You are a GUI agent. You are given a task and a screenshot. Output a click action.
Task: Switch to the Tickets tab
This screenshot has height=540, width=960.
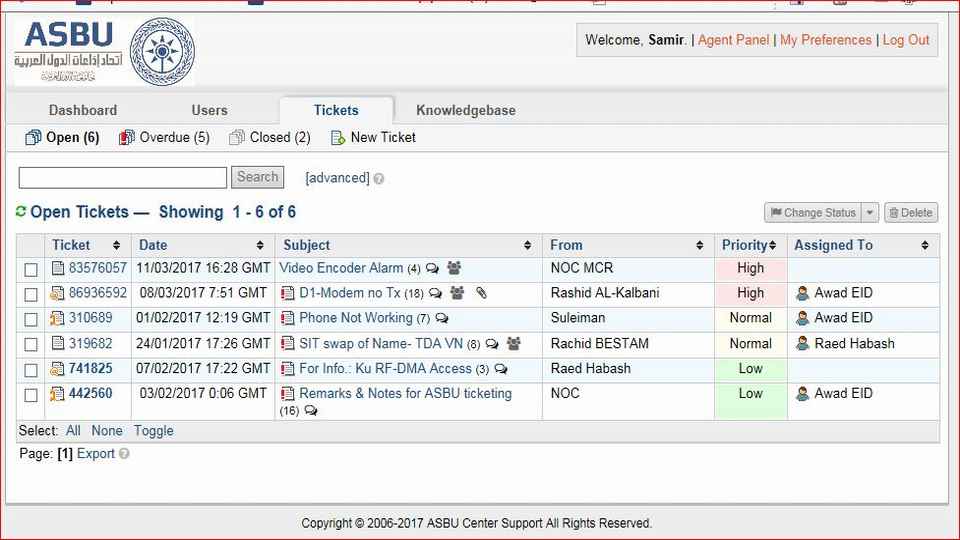coord(336,110)
